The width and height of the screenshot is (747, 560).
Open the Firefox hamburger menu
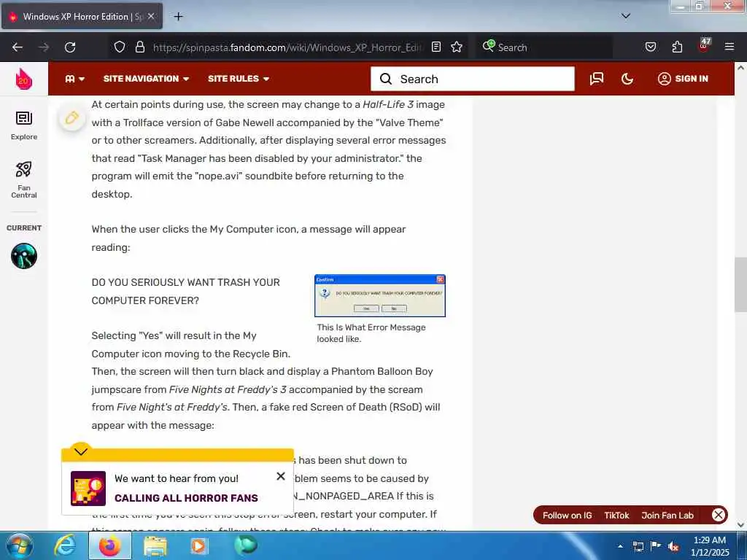[x=729, y=47]
